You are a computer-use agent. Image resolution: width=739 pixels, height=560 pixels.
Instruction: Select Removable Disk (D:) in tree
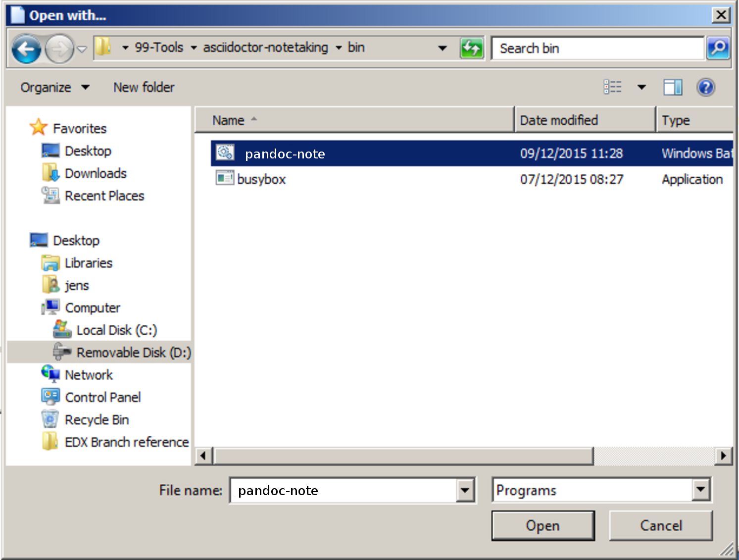(x=133, y=353)
